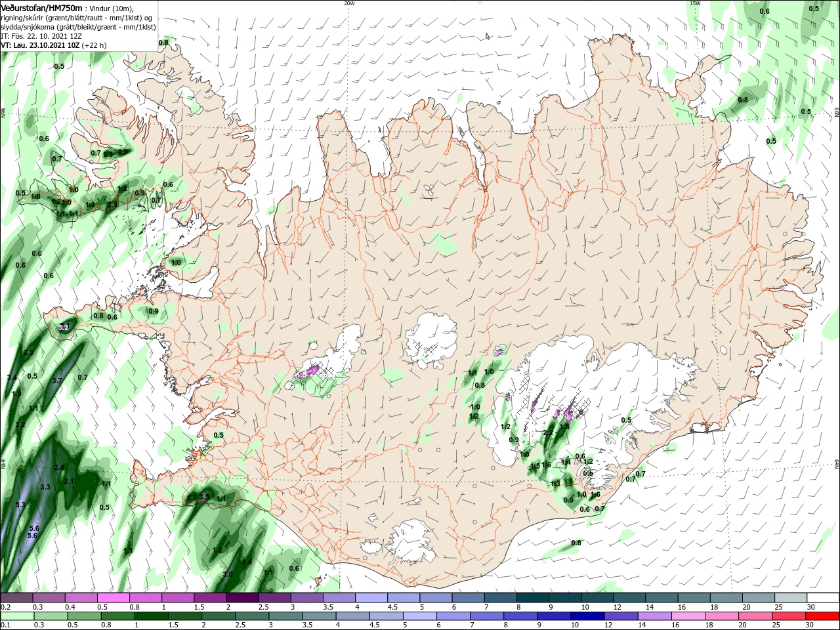Click the 3.4 precipitation value
This screenshot has height=630, width=840.
[x=12, y=377]
